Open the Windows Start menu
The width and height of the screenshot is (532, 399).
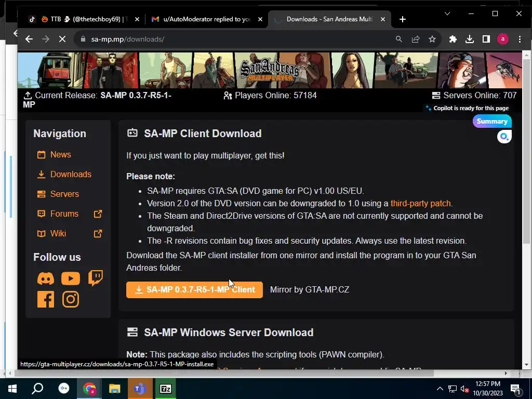(x=12, y=389)
